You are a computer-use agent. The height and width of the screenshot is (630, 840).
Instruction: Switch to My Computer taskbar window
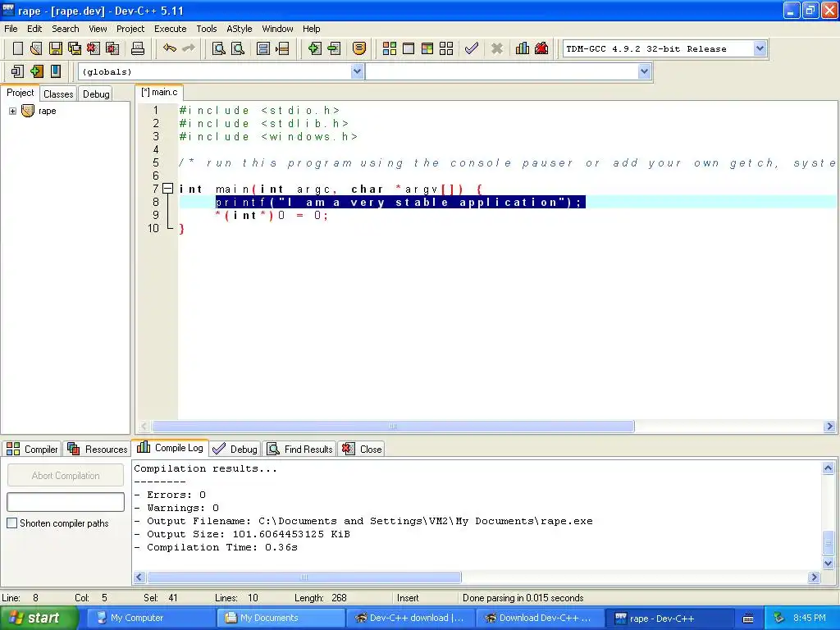[x=150, y=619]
